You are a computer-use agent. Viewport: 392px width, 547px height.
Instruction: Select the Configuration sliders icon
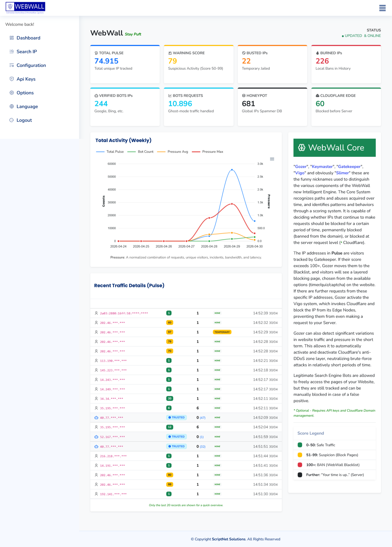pyautogui.click(x=12, y=65)
